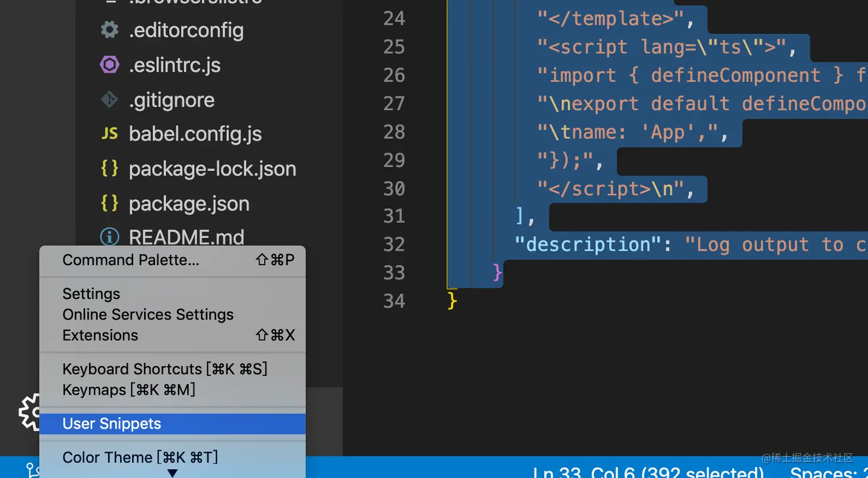Click the info icon beside README.md
Image resolution: width=868 pixels, height=478 pixels.
click(109, 236)
